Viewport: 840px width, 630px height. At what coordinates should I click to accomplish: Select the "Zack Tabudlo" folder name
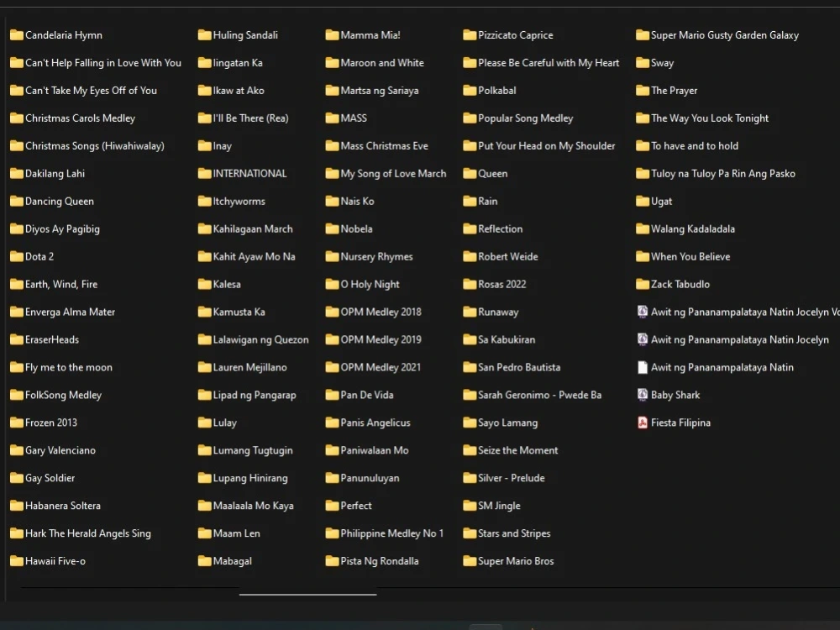pos(680,284)
